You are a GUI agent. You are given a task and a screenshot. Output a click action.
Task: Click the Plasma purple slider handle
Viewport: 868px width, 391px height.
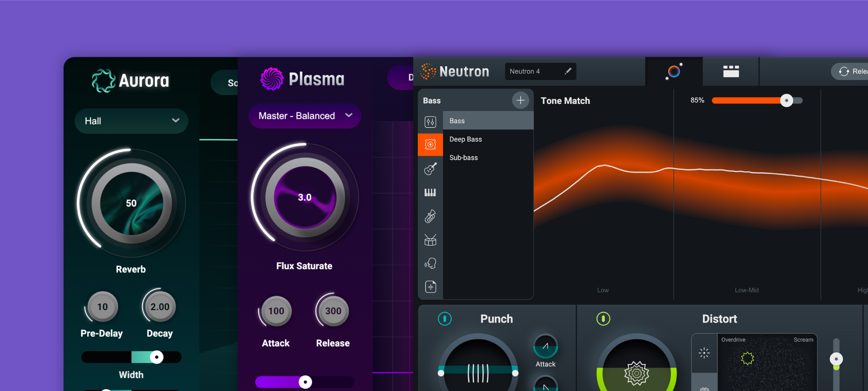tap(305, 382)
